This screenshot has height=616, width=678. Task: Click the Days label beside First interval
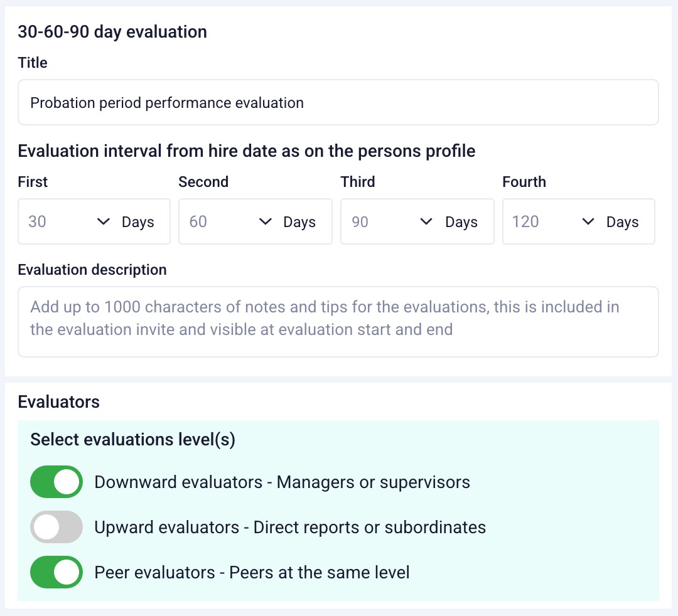[x=138, y=221]
